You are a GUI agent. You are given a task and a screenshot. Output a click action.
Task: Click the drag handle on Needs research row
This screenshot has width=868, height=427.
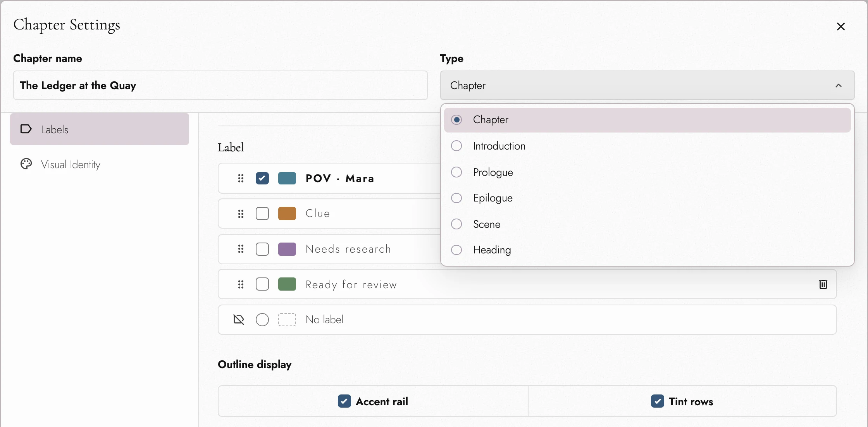pos(241,249)
